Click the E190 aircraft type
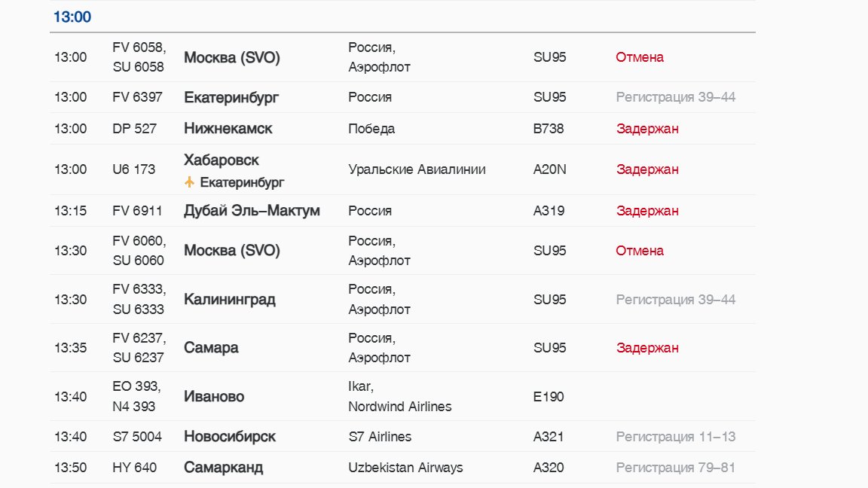The image size is (868, 488). coord(549,397)
